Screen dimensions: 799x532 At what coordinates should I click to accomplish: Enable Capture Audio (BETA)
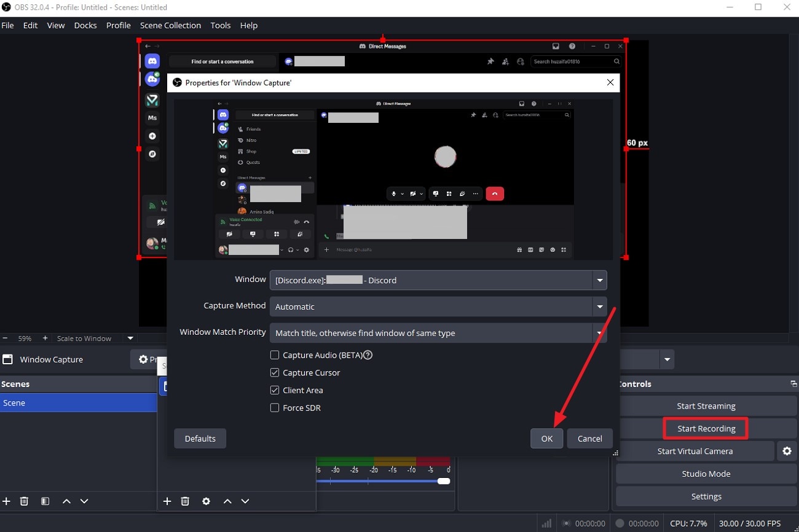coord(274,354)
